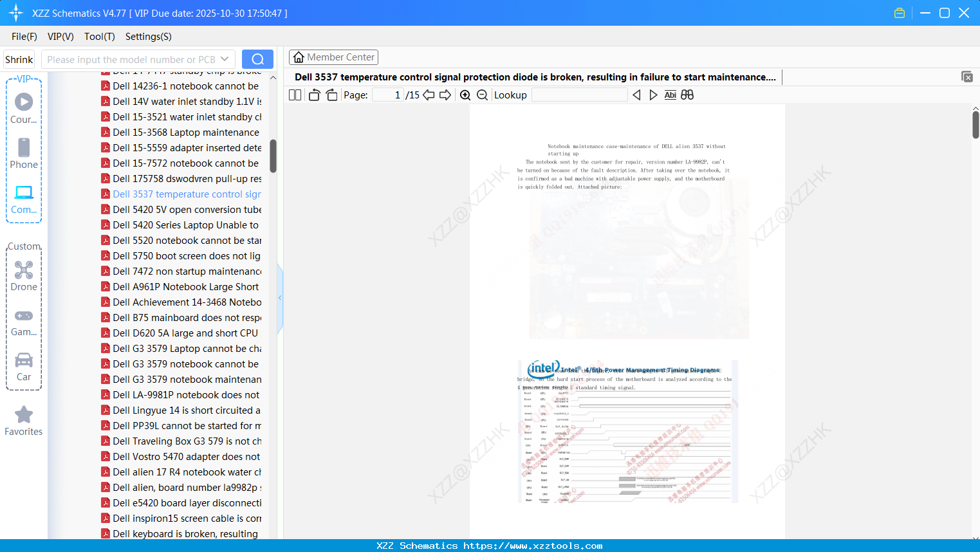Open Dell 15-7572 notebook cannot be document
The height and width of the screenshot is (552, 980).
click(186, 163)
